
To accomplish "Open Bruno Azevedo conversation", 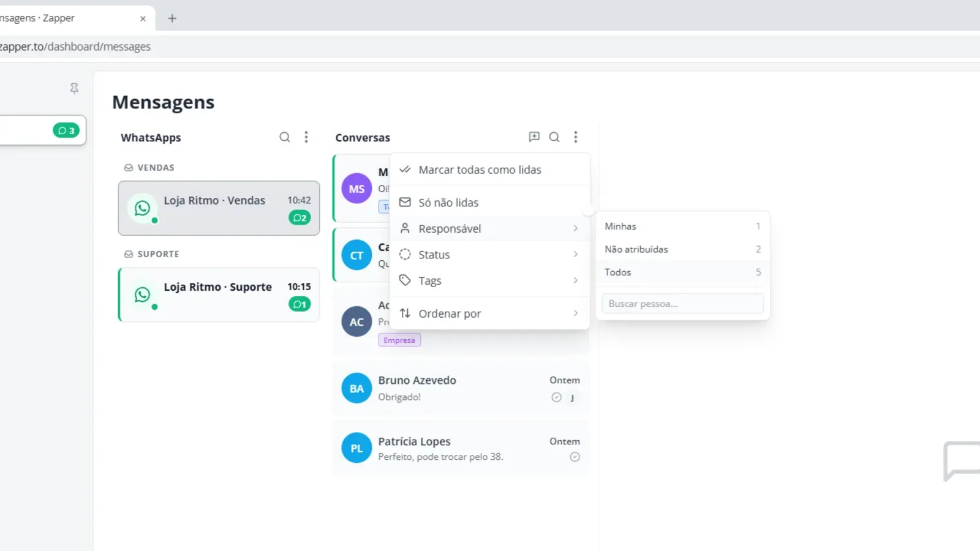I will coord(461,388).
